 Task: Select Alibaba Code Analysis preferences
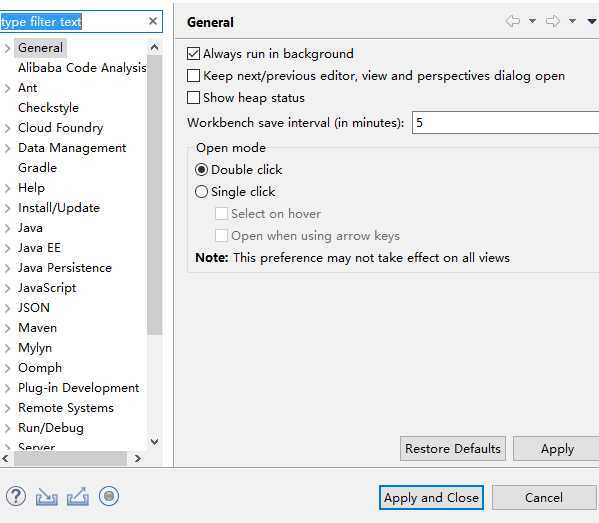click(x=82, y=68)
